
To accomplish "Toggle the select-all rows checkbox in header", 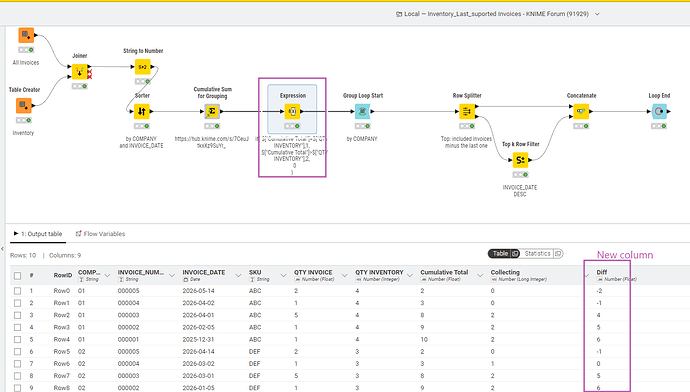I will click(x=18, y=276).
